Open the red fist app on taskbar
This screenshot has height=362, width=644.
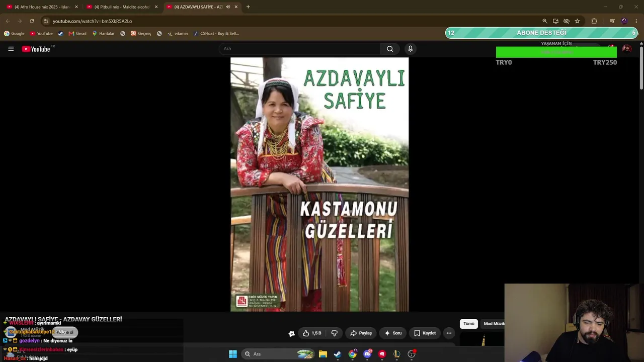pos(382,354)
